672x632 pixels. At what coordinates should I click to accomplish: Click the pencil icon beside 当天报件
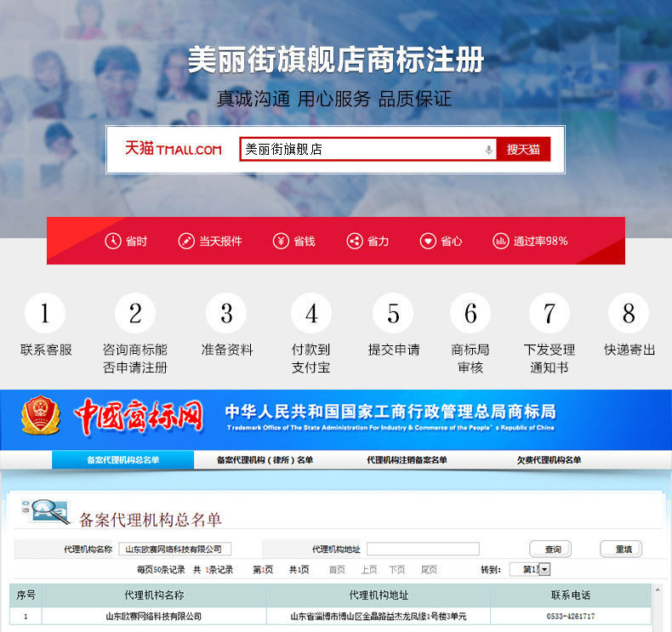pos(186,241)
